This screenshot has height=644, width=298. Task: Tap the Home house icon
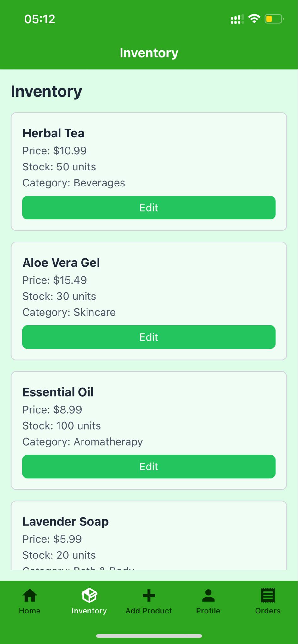[x=30, y=595]
